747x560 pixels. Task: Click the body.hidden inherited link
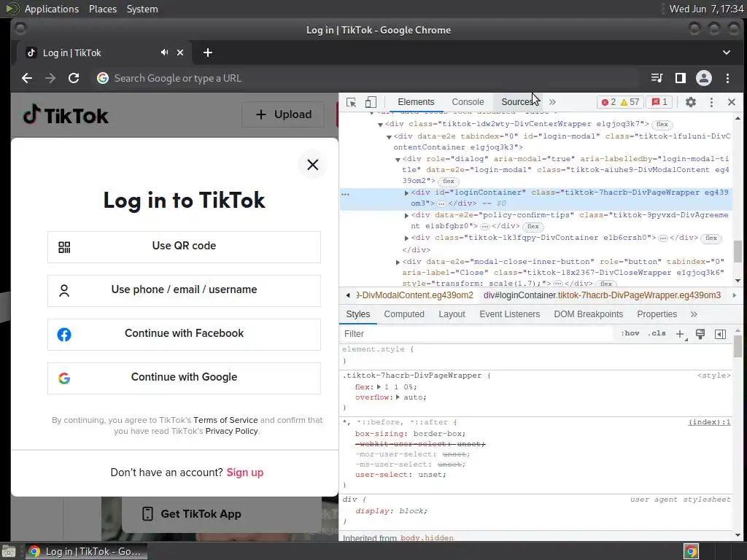pyautogui.click(x=427, y=538)
